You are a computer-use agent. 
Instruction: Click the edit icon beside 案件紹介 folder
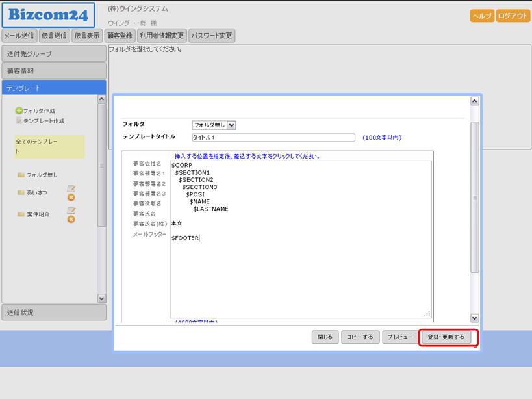71,211
